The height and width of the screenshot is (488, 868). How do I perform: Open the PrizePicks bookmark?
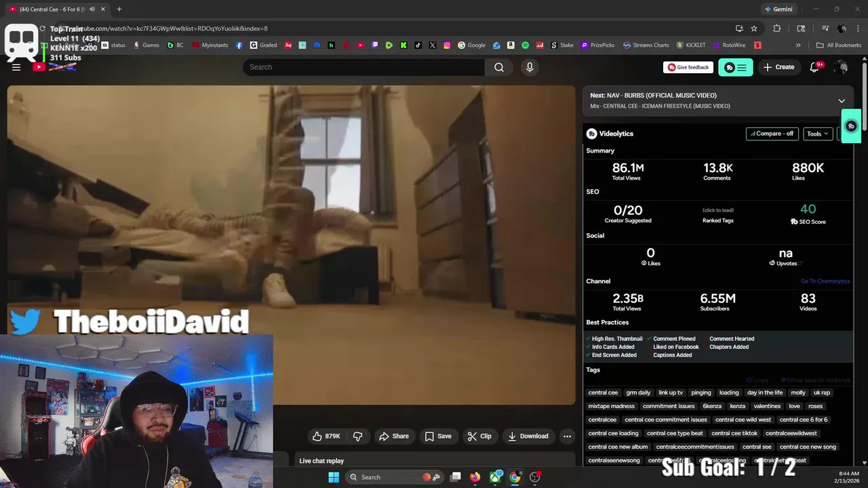click(x=596, y=45)
